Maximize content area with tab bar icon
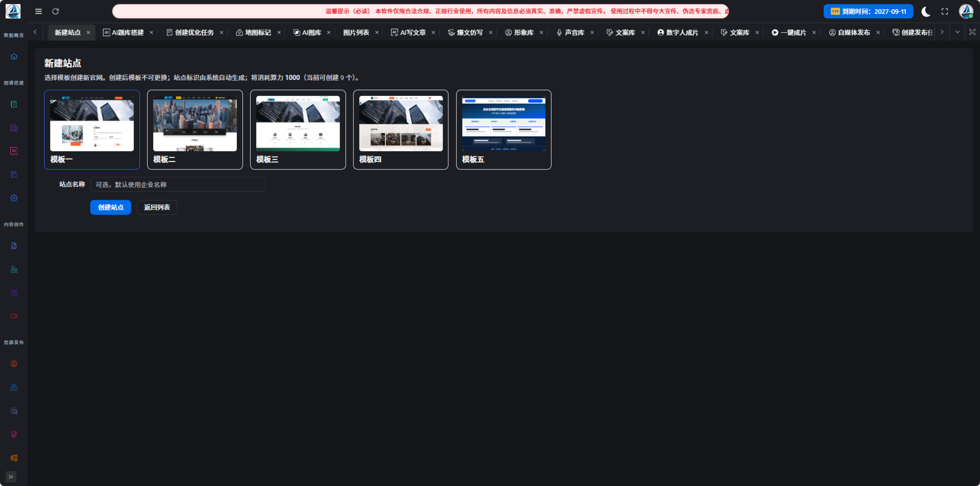Image resolution: width=980 pixels, height=486 pixels. tap(972, 32)
